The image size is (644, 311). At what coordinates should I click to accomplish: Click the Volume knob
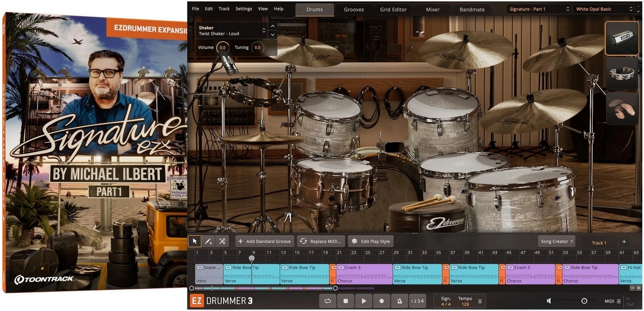coord(222,48)
